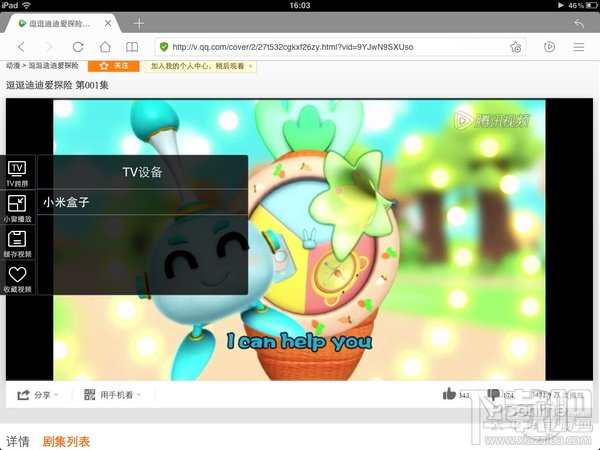The width and height of the screenshot is (600, 450).
Task: Click the 逗逗迪迪爱探险 第001集 title
Action: (57, 85)
